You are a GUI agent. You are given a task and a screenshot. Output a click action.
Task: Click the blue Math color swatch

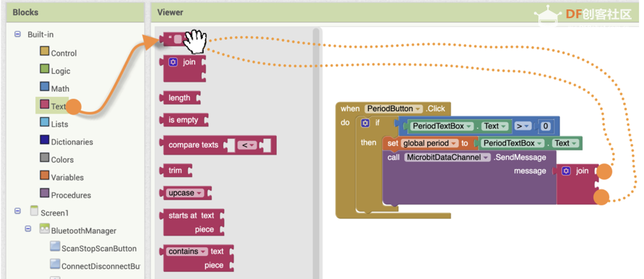coord(44,87)
